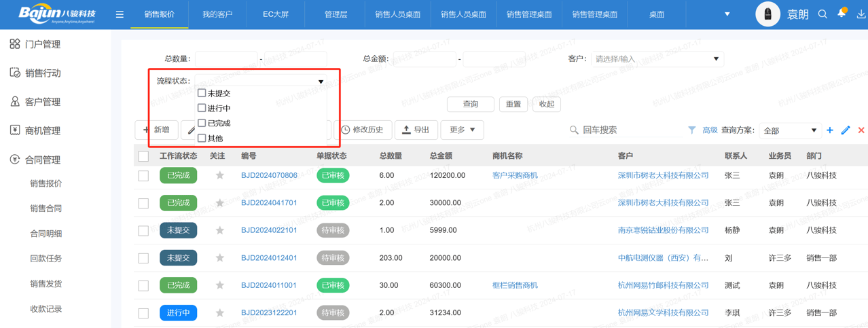868x328 pixels.
Task: Check the 未提交 status option
Action: pyautogui.click(x=202, y=93)
